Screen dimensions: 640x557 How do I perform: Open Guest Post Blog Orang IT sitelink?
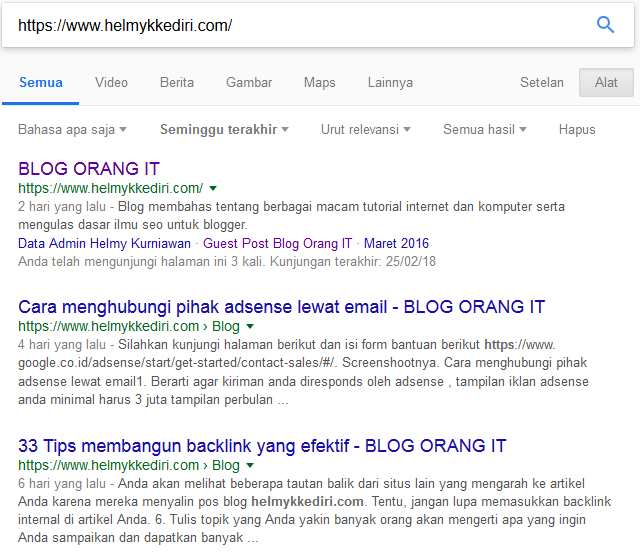pyautogui.click(x=278, y=243)
